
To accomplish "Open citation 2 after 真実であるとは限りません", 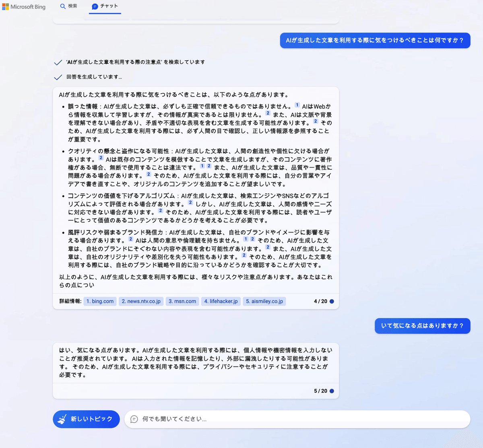I will coord(268,113).
